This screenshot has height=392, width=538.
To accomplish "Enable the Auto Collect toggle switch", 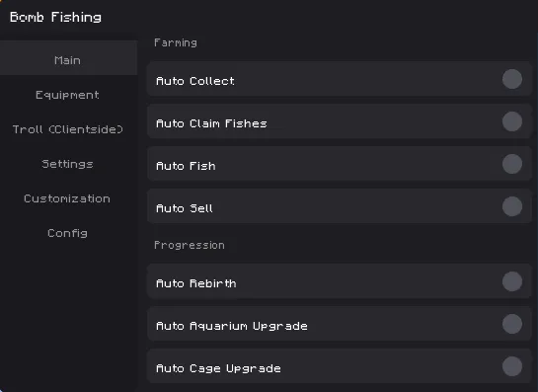I will coord(512,79).
